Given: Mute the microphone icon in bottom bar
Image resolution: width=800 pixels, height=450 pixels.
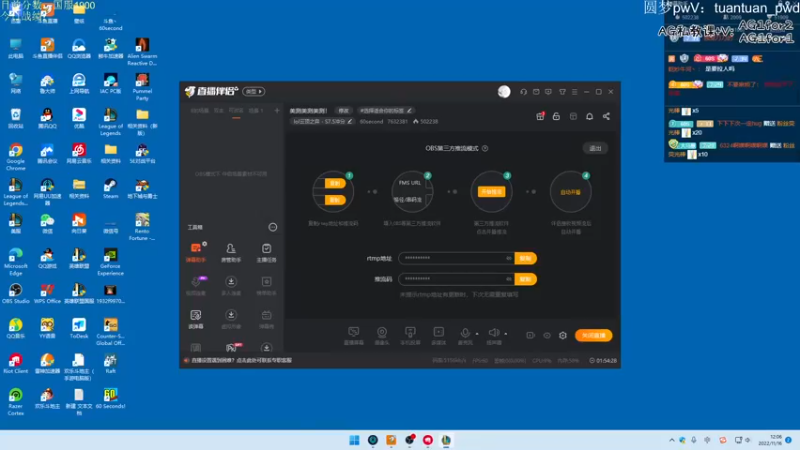Looking at the screenshot, I should pos(465,333).
